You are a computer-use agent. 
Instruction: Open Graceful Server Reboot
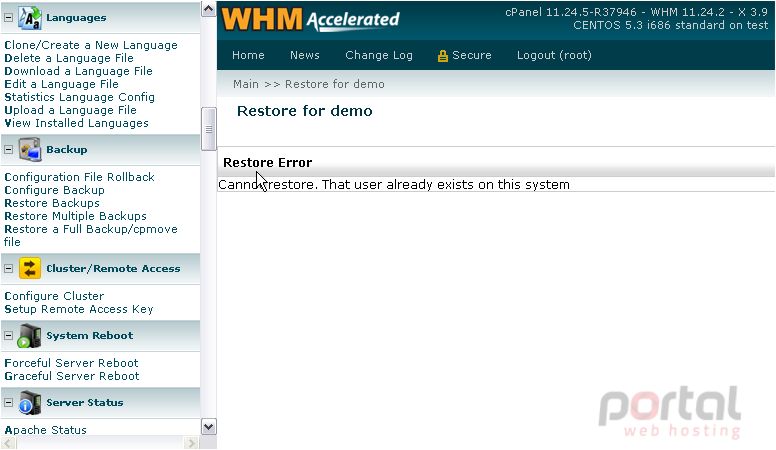tap(72, 376)
